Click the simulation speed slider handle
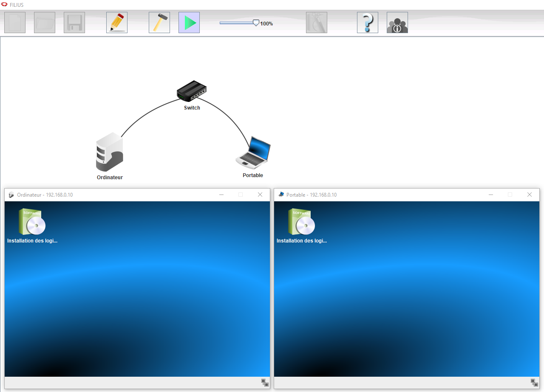This screenshot has height=392, width=544. tap(256, 23)
